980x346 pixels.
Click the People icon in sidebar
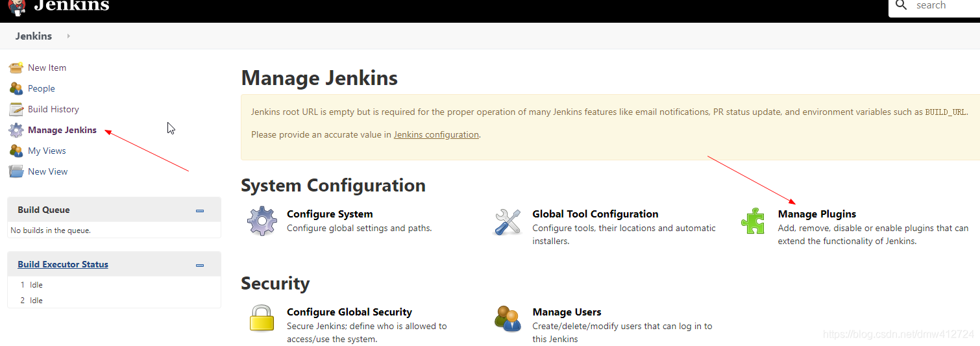(x=16, y=88)
